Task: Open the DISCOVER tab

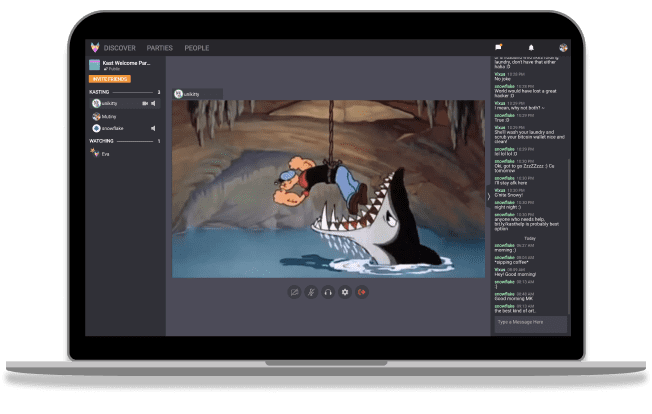Action: coord(120,48)
